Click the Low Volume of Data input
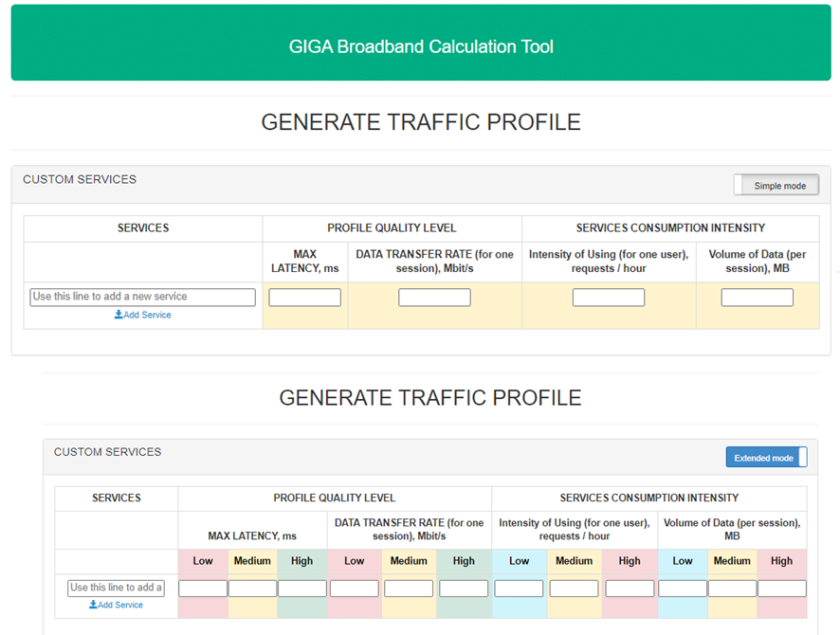840x635 pixels. coord(683,589)
